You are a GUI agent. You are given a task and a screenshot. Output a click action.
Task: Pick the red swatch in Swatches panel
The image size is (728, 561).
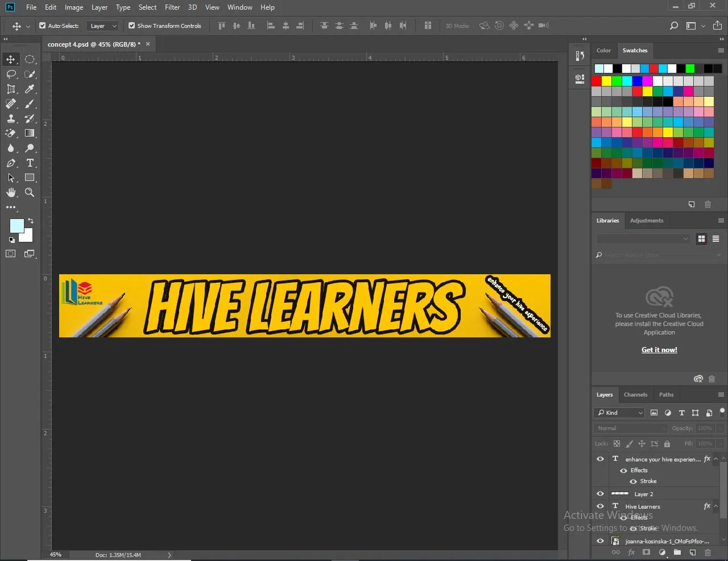click(x=596, y=81)
